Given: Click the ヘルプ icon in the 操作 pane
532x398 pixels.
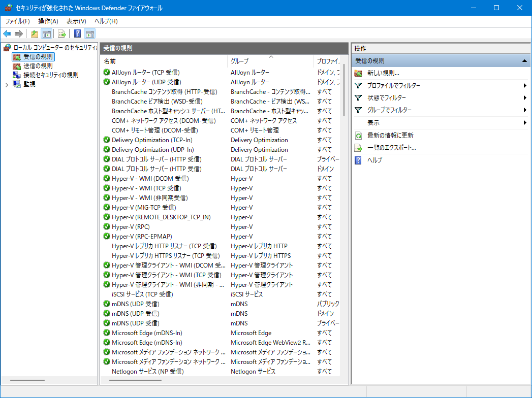Looking at the screenshot, I should (358, 160).
